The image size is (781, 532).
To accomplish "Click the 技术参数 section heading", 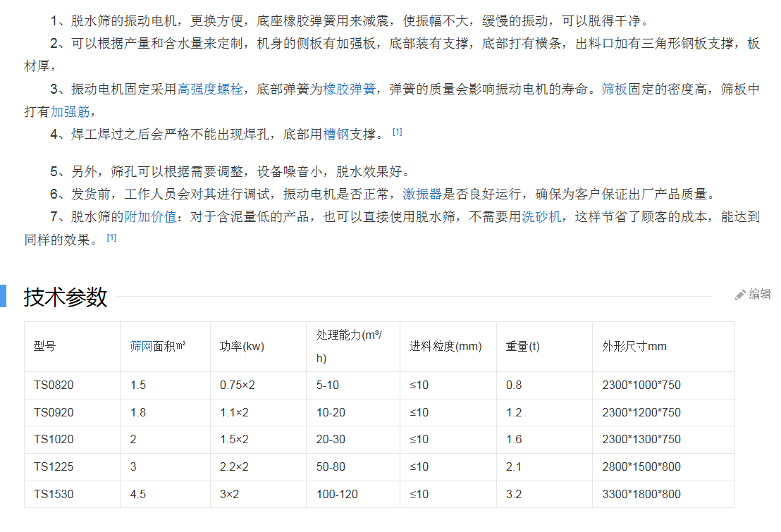I will pyautogui.click(x=66, y=297).
